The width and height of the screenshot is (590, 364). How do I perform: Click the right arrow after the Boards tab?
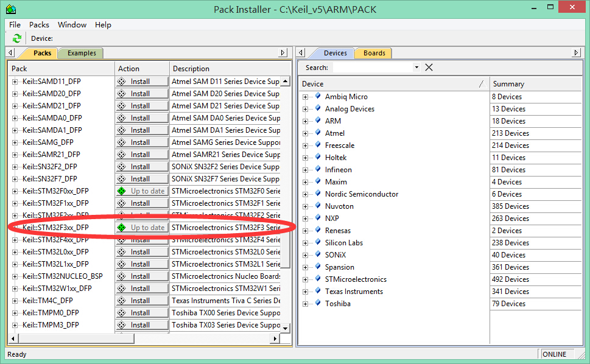point(576,52)
